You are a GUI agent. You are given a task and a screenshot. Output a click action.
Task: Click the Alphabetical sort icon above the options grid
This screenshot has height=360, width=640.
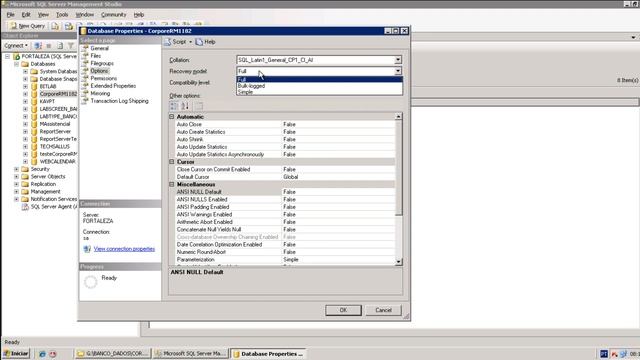185,106
